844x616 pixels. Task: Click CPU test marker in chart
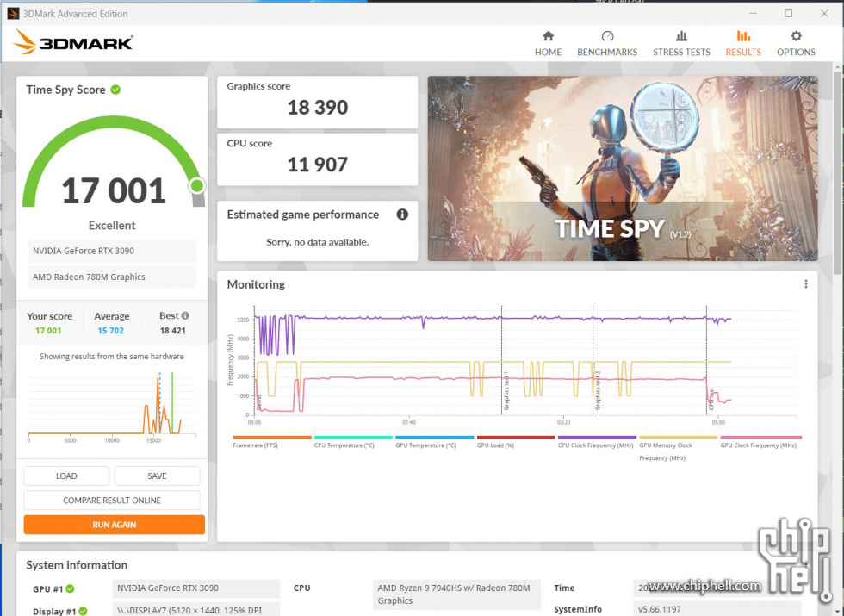[711, 400]
